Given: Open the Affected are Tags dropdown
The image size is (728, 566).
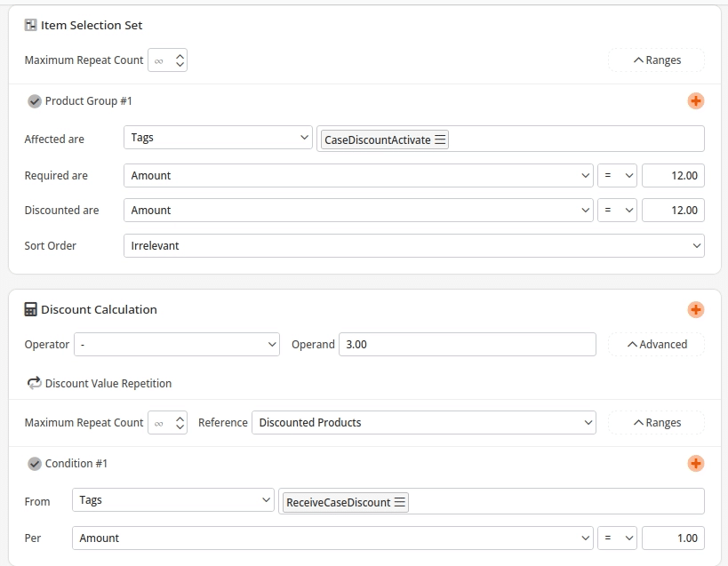Looking at the screenshot, I should (x=218, y=138).
